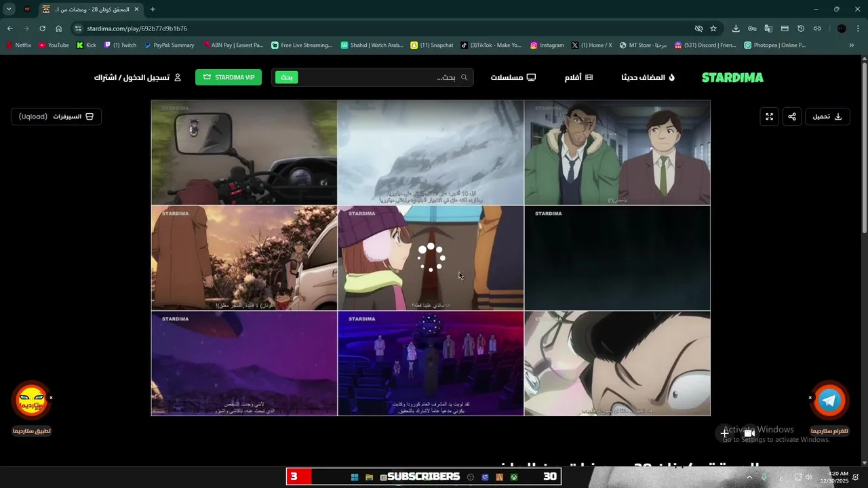Click the link chain toolbar icon
The image size is (868, 488).
(817, 28)
